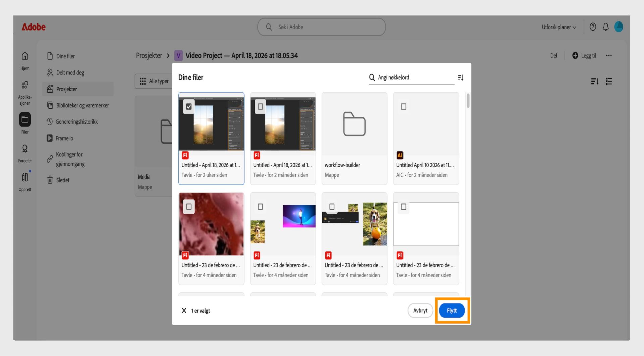The height and width of the screenshot is (356, 644).
Task: Uncheck the first Untitled April 18 board
Action: click(189, 107)
